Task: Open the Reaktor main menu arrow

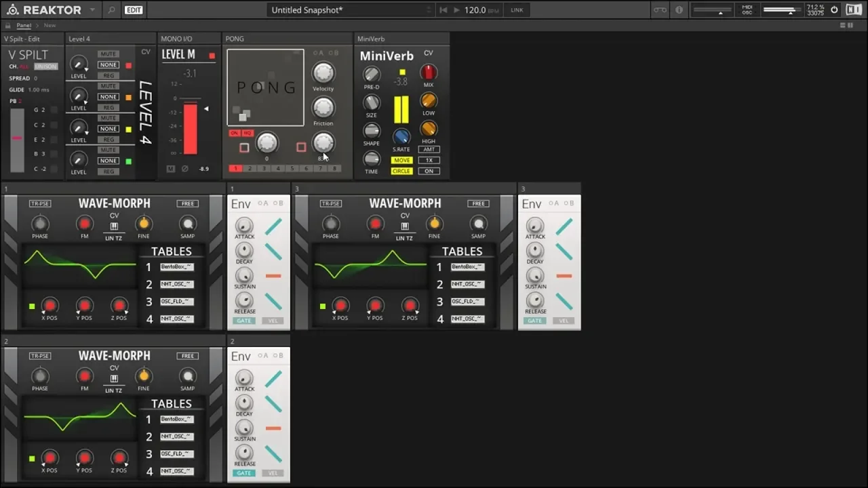Action: coord(94,10)
